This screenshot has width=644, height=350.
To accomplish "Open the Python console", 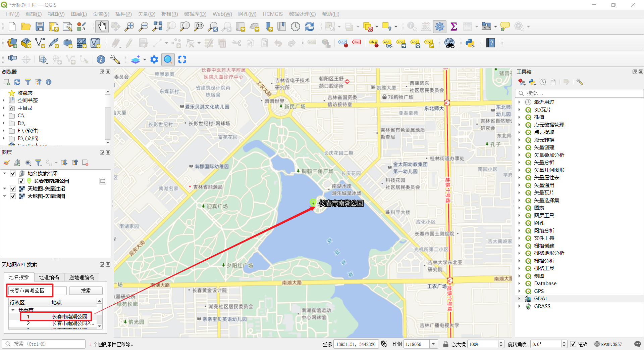I will pyautogui.click(x=470, y=43).
